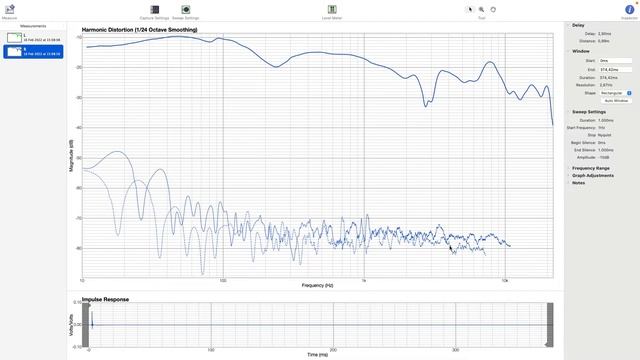Expand the Graph Adjustments section
Viewport: 640px width, 360px height.
pyautogui.click(x=569, y=176)
